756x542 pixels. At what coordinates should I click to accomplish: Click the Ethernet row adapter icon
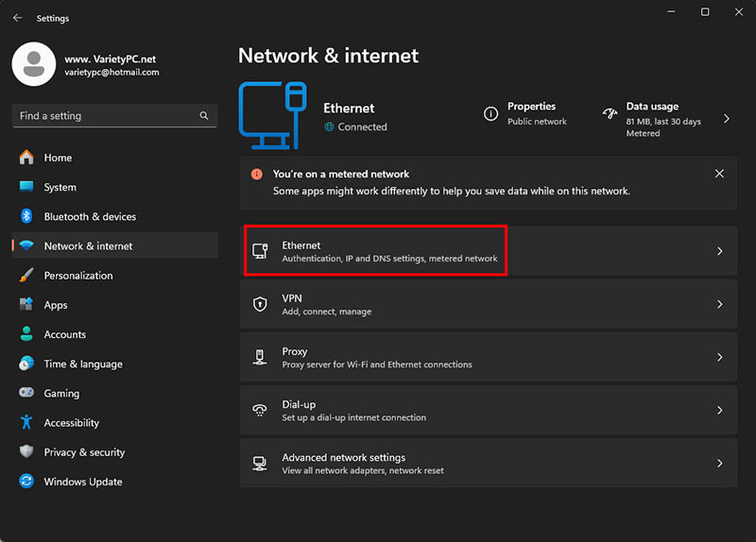pos(260,251)
